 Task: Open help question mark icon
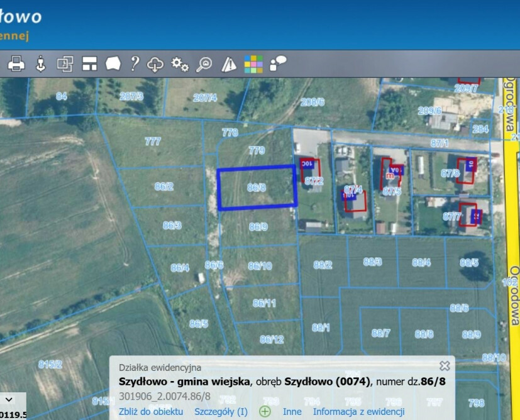click(x=135, y=64)
